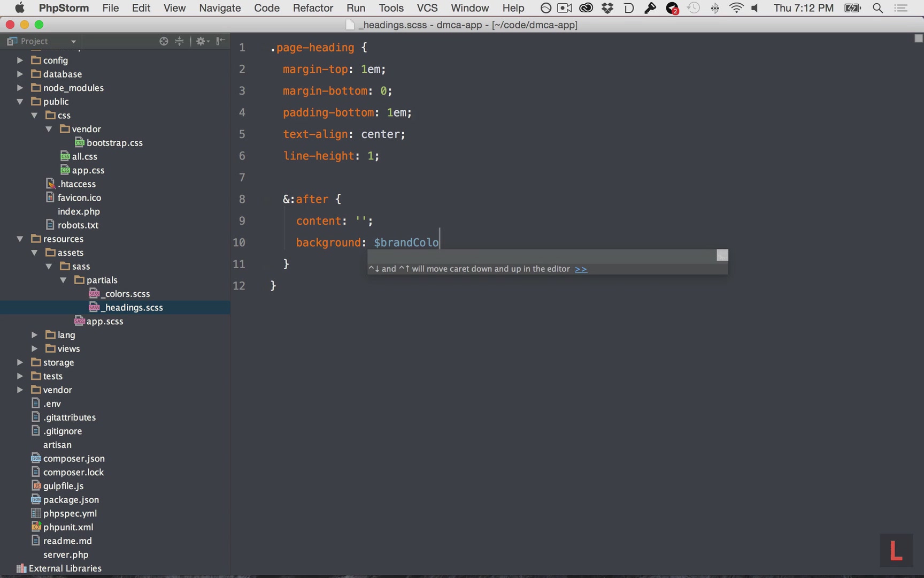Viewport: 924px width, 578px height.
Task: Open the VCS menu
Action: 427,8
